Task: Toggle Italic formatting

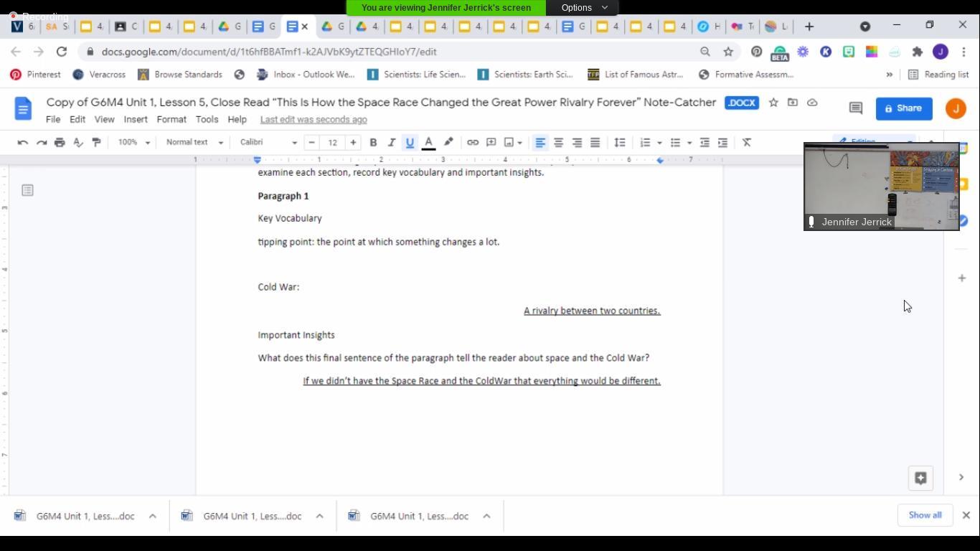Action: [392, 143]
